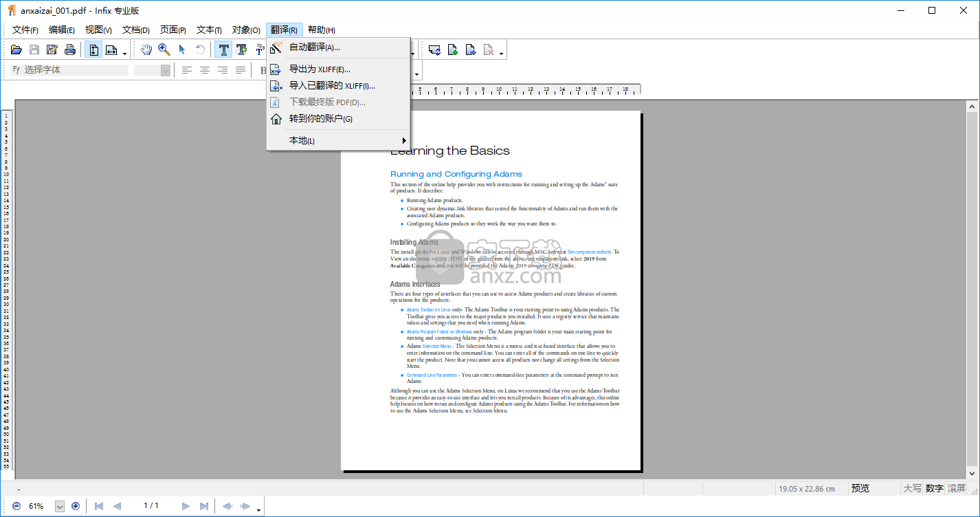Toggle the Text edit T tool
Viewport: 980px width, 517px height.
(223, 49)
